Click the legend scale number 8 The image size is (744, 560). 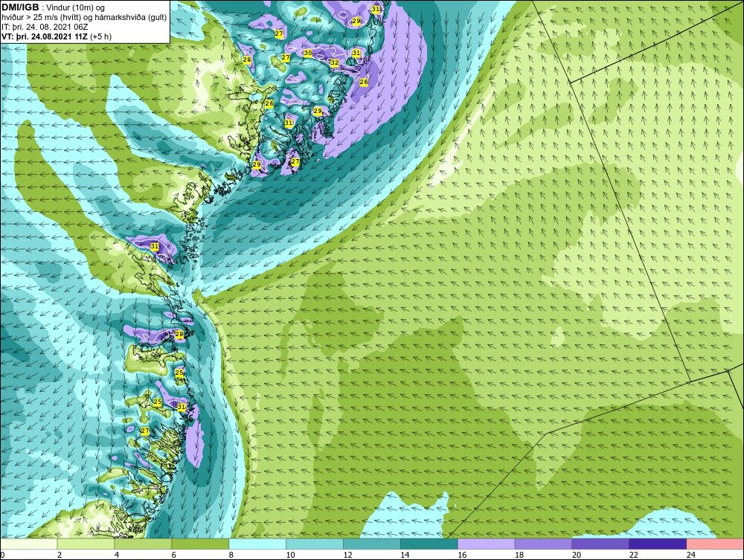point(231,555)
